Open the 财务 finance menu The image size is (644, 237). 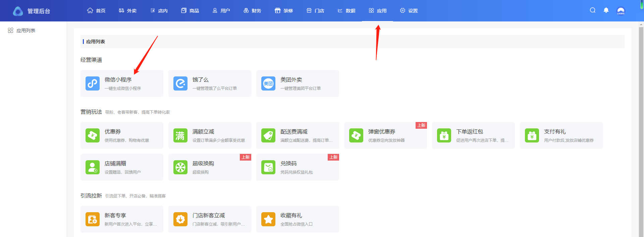(x=252, y=11)
